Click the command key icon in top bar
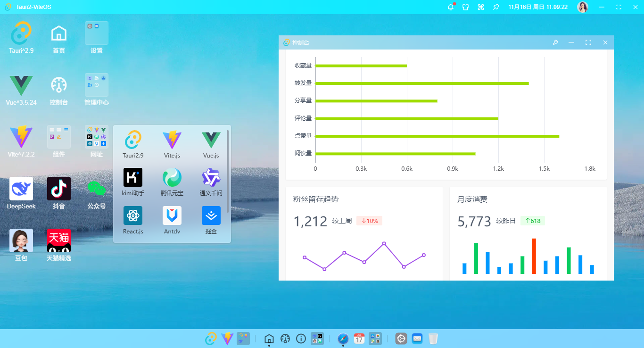Screen dimensions: 644x348 pos(481,7)
